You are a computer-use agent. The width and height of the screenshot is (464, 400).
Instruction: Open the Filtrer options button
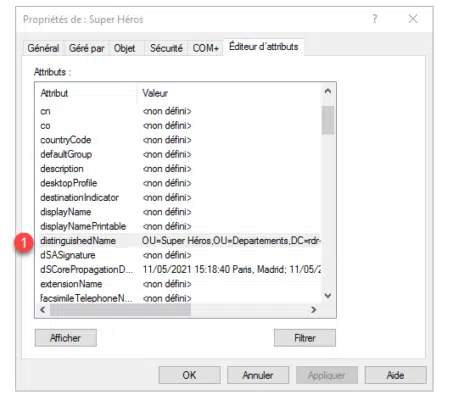point(305,338)
